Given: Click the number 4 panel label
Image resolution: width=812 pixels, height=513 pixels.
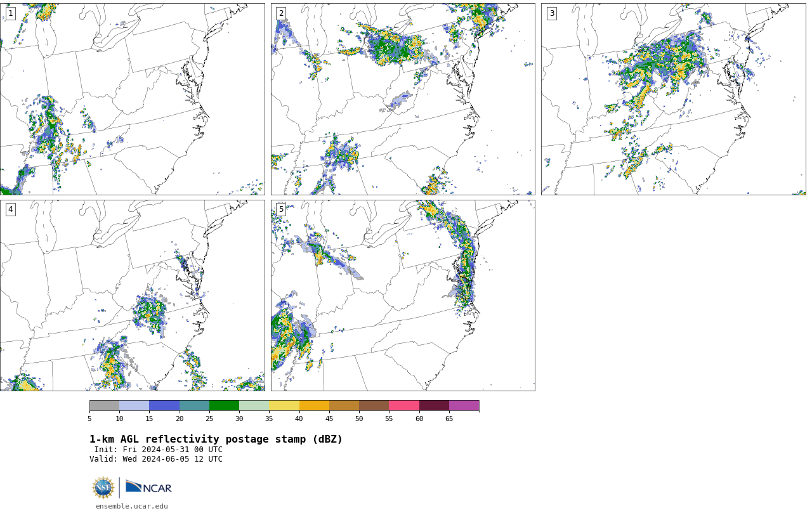Looking at the screenshot, I should (x=10, y=209).
